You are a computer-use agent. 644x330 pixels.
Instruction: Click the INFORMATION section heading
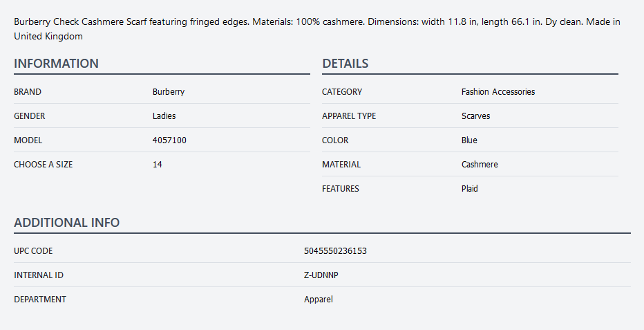point(57,64)
